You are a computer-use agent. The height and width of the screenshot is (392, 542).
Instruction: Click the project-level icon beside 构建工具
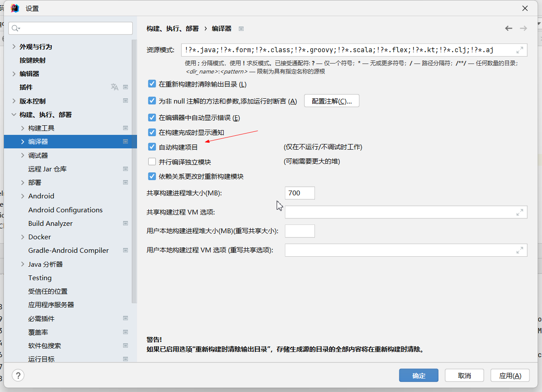[125, 128]
